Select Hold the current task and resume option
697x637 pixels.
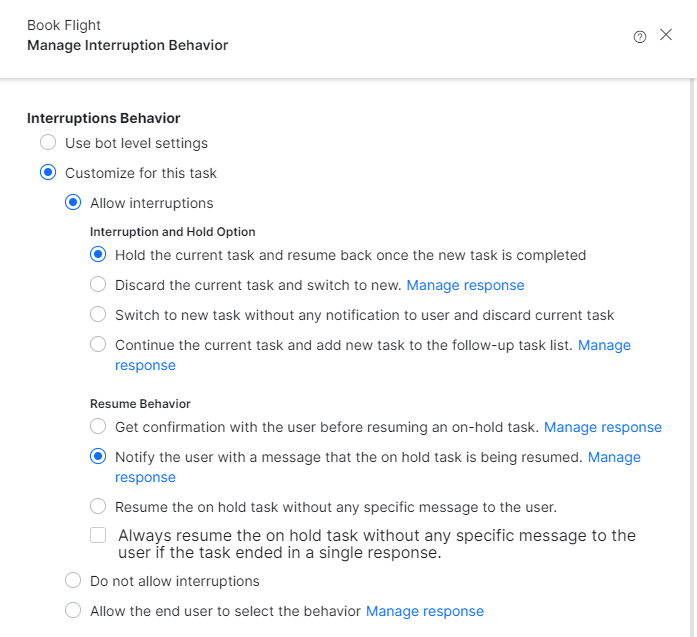tap(98, 255)
